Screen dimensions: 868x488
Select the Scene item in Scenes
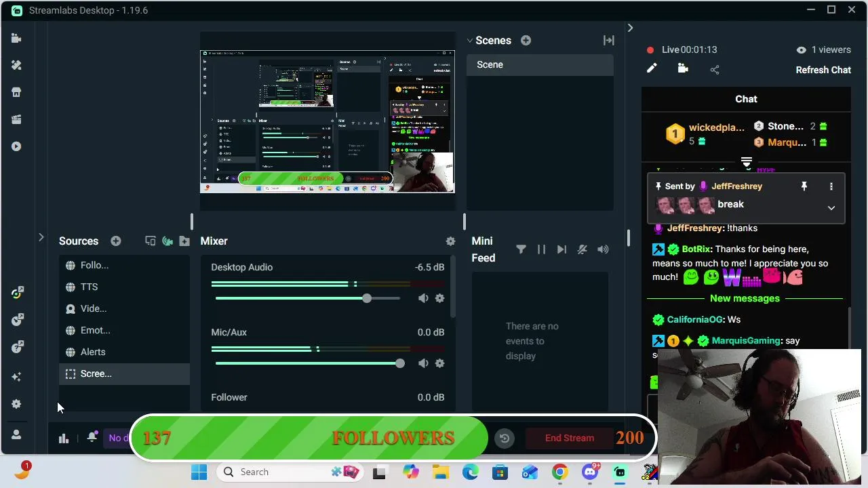click(x=540, y=64)
